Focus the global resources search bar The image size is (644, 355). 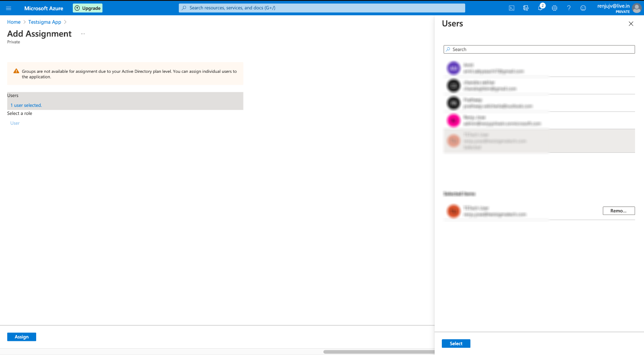[x=322, y=8]
